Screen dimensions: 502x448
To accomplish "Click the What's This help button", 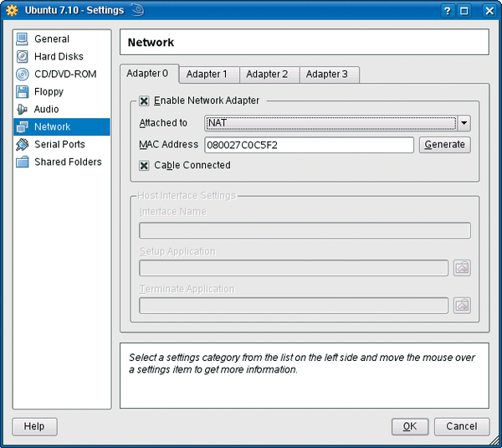I will (x=448, y=11).
